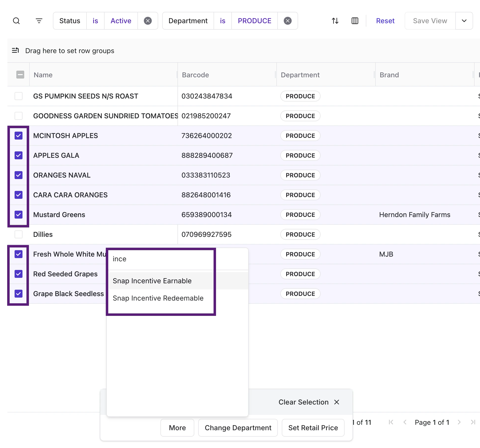Click the row groups icon
480x448 pixels.
pos(15,50)
